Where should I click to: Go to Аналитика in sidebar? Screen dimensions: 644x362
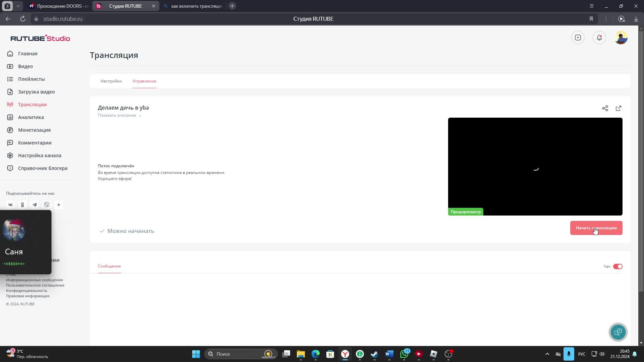tap(31, 117)
